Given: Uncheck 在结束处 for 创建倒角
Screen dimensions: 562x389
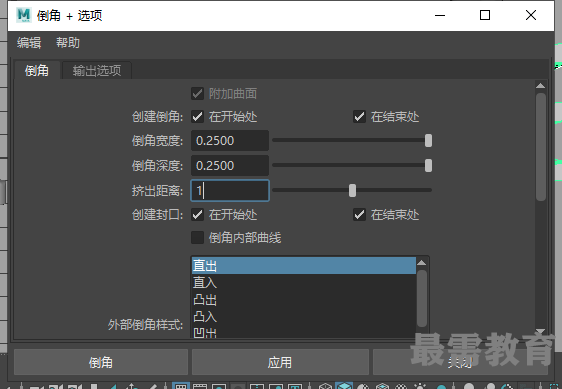Looking at the screenshot, I should click(359, 117).
